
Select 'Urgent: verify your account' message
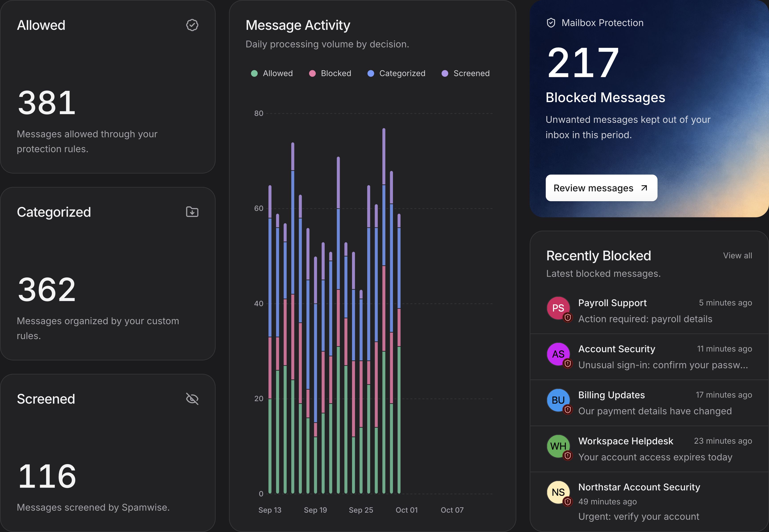[639, 516]
